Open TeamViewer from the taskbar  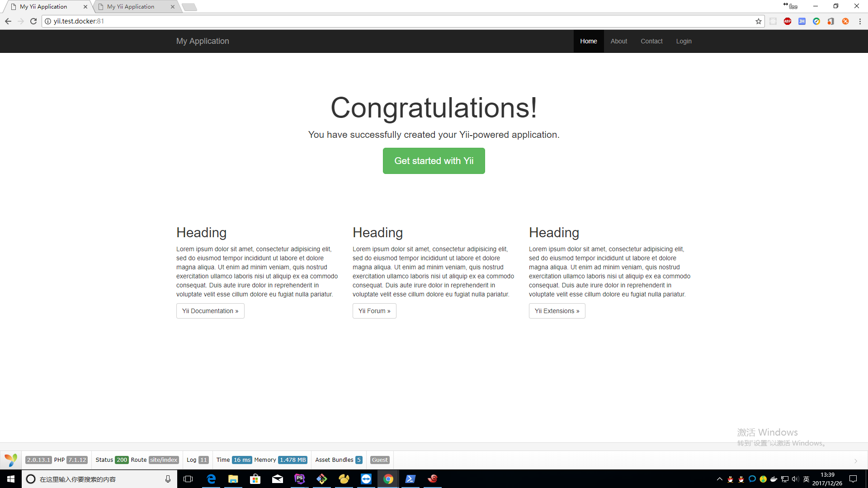(366, 479)
